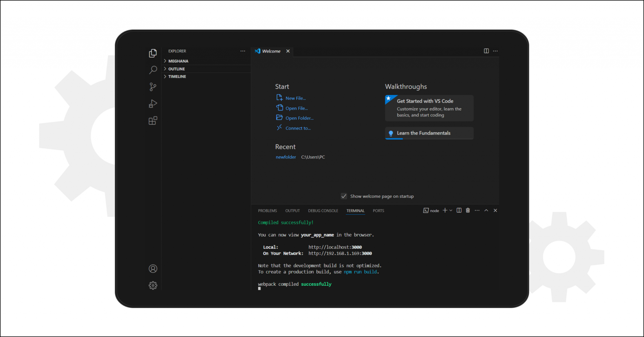Split the editor right
Image resolution: width=644 pixels, height=337 pixels.
[486, 51]
